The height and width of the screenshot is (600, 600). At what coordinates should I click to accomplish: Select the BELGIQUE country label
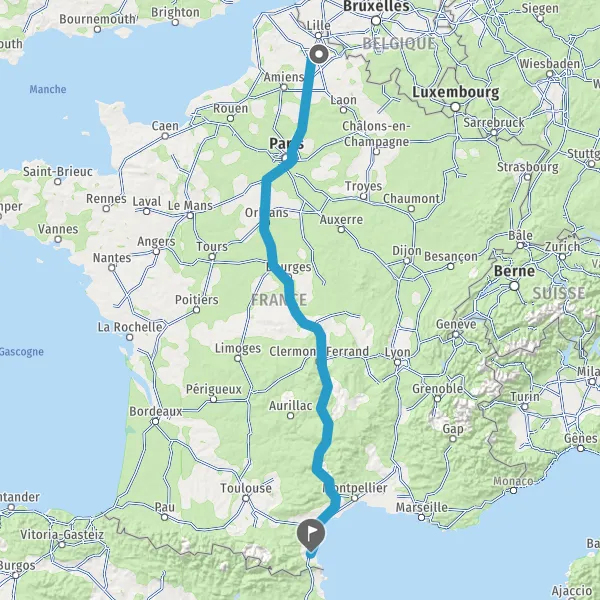click(x=399, y=43)
